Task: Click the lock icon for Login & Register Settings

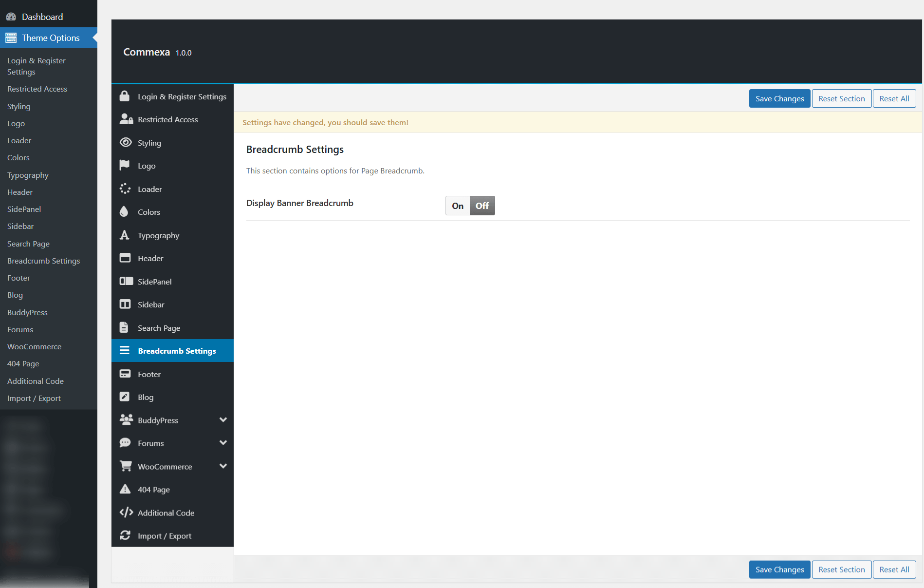Action: (125, 96)
